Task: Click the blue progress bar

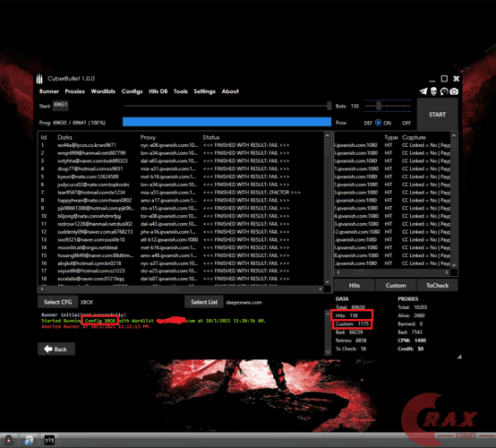Action: [227, 122]
